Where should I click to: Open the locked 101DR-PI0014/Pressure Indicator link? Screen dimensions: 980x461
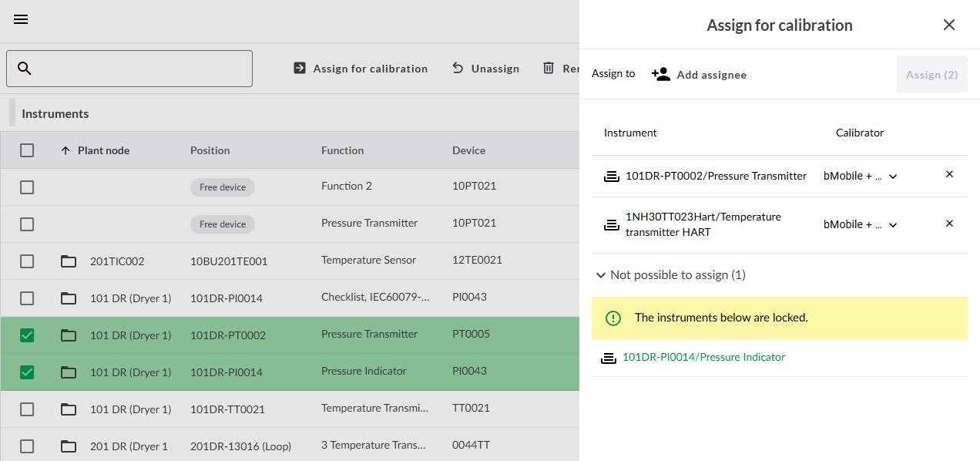coord(703,357)
